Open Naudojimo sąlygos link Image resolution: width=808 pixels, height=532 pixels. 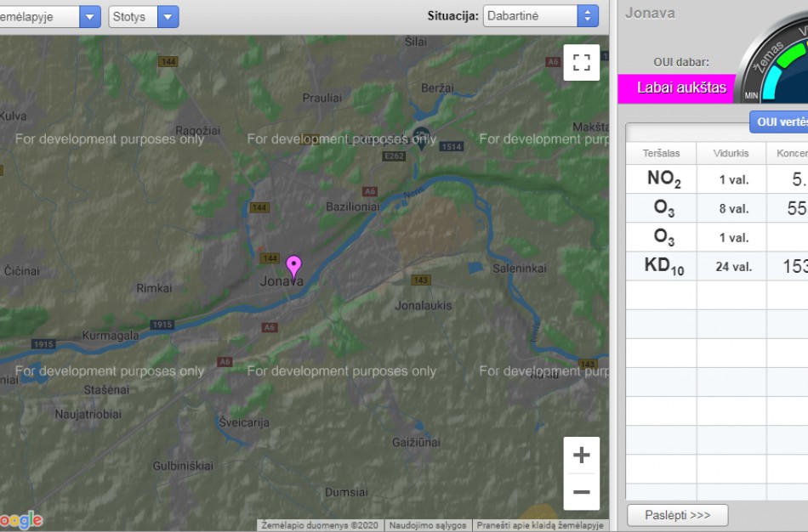428,525
